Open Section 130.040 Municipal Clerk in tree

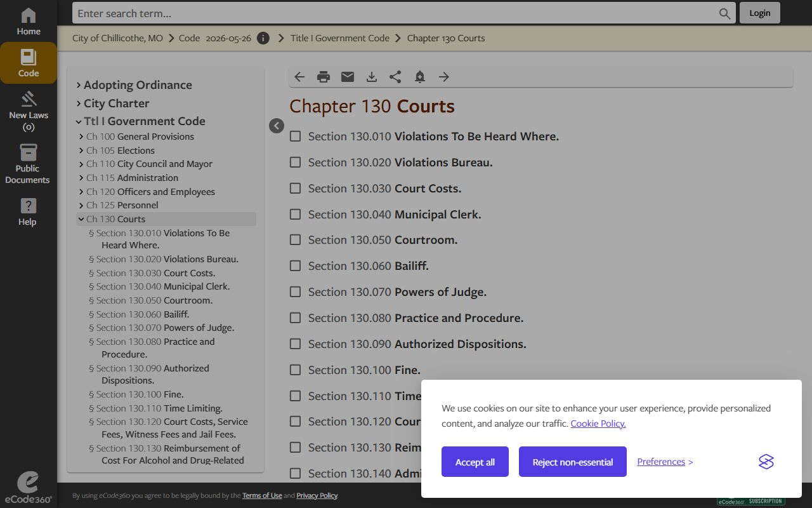(x=160, y=286)
